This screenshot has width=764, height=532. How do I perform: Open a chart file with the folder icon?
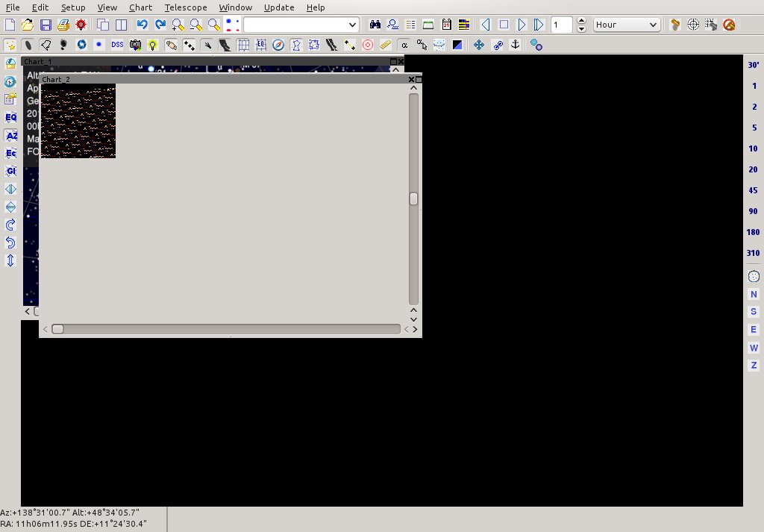(x=28, y=25)
